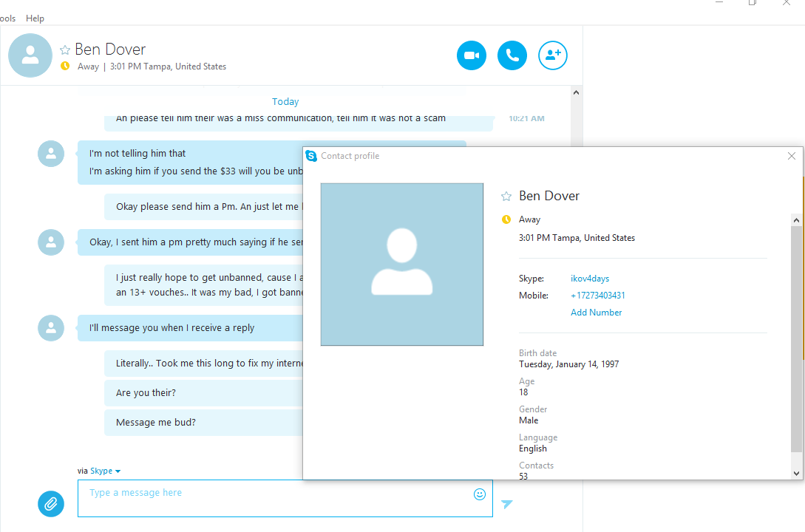Click avatar beside "I'm not telling him that"
This screenshot has width=805, height=532.
click(51, 154)
